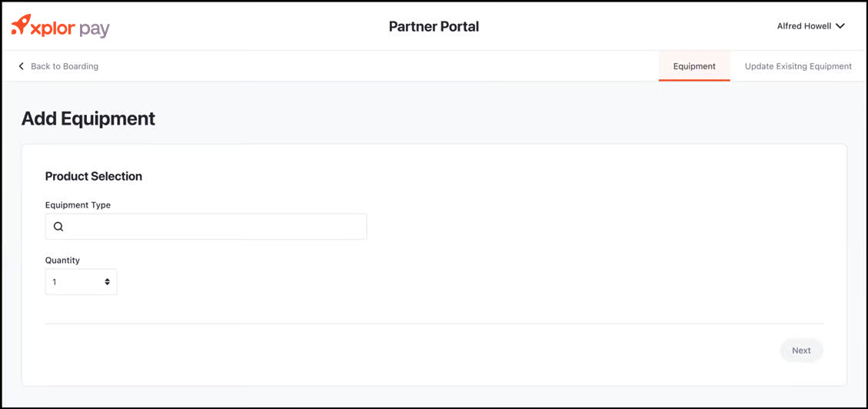This screenshot has height=409, width=868.
Task: Expand the chevron beside Alfred Howell
Action: 840,26
